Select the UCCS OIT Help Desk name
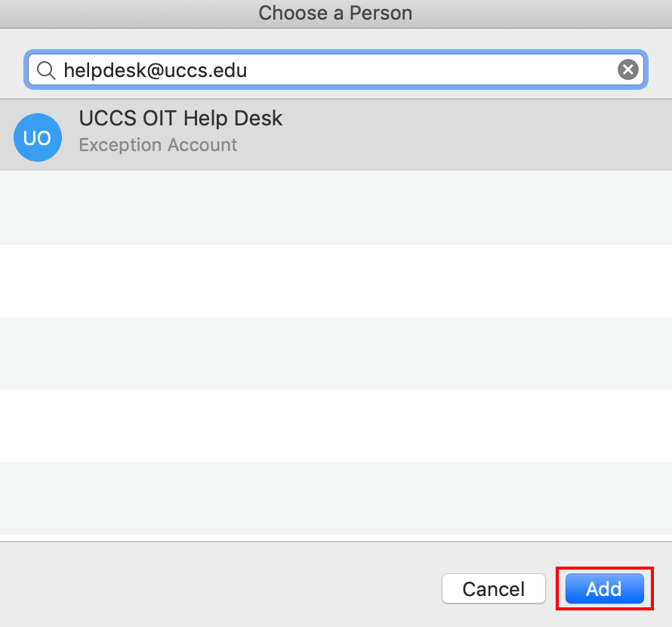This screenshot has width=672, height=627. pyautogui.click(x=180, y=119)
